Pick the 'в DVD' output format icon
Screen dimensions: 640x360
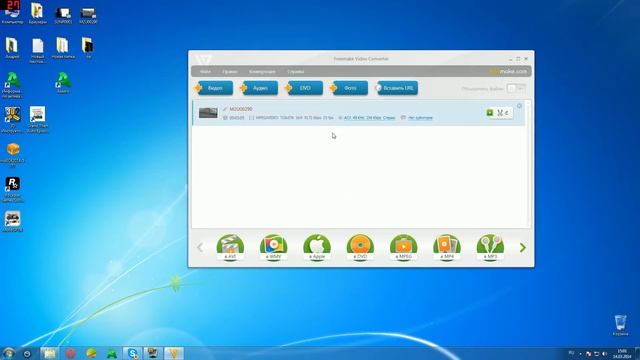click(x=360, y=247)
